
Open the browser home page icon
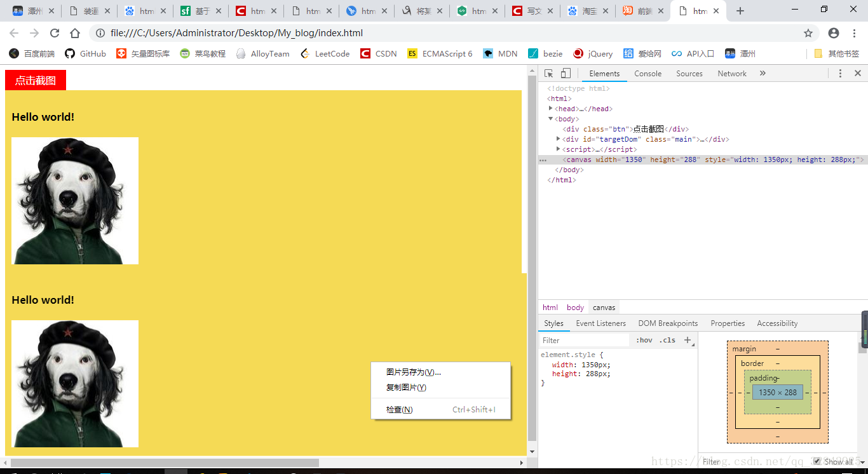click(75, 33)
